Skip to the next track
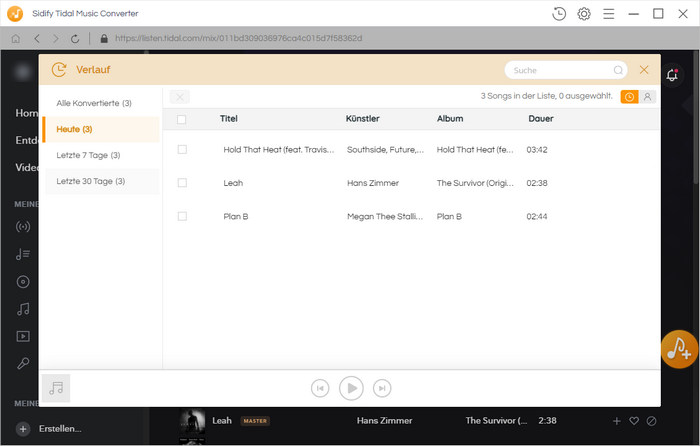This screenshot has width=700, height=446. pos(382,388)
